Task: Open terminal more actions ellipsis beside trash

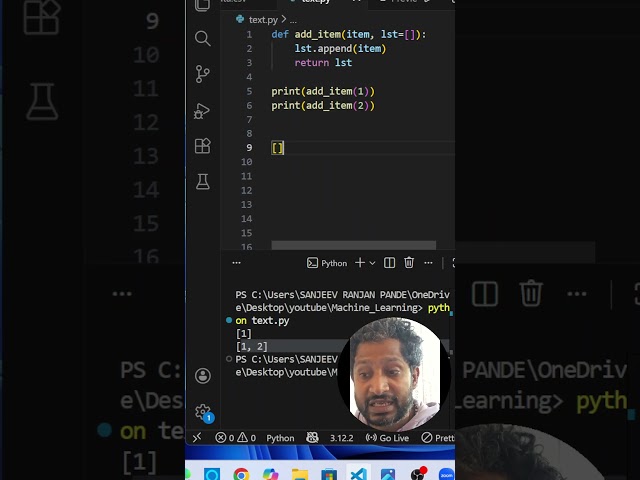Action: click(x=428, y=263)
